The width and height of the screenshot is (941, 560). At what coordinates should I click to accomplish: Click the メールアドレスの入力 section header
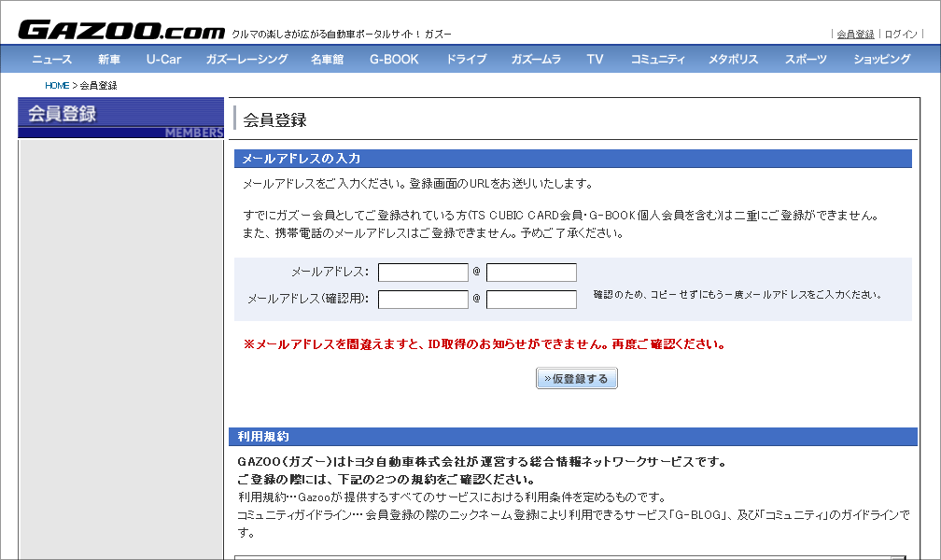click(x=573, y=159)
